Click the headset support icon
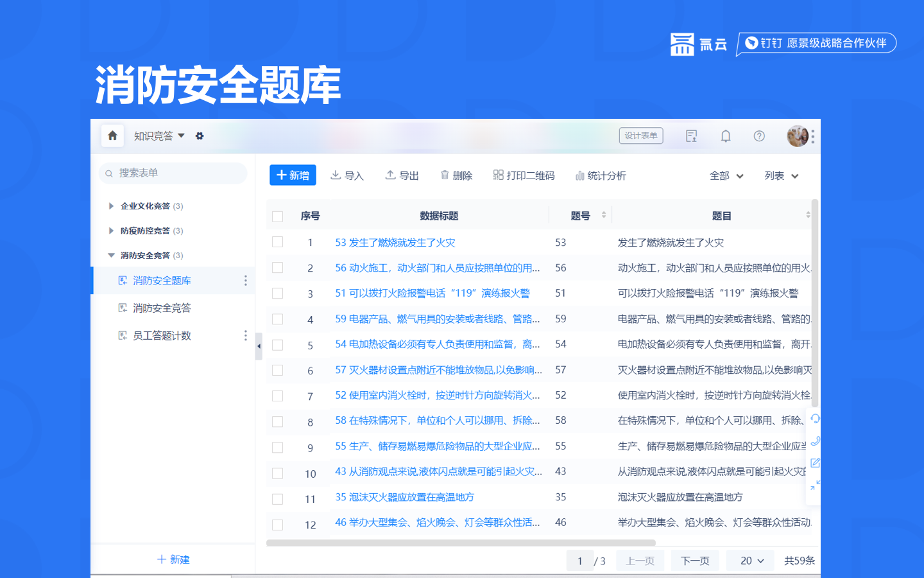Screen dimensions: 924x578 815,419
